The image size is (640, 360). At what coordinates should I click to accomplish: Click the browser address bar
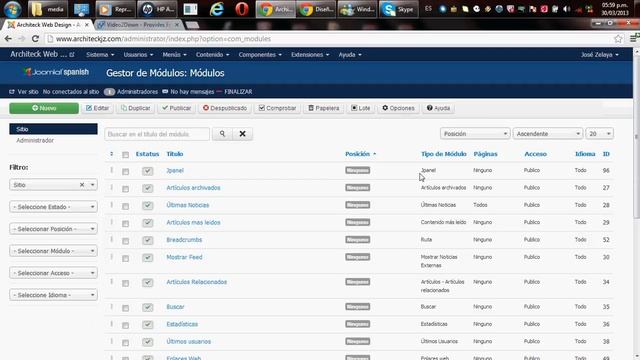[x=328, y=39]
